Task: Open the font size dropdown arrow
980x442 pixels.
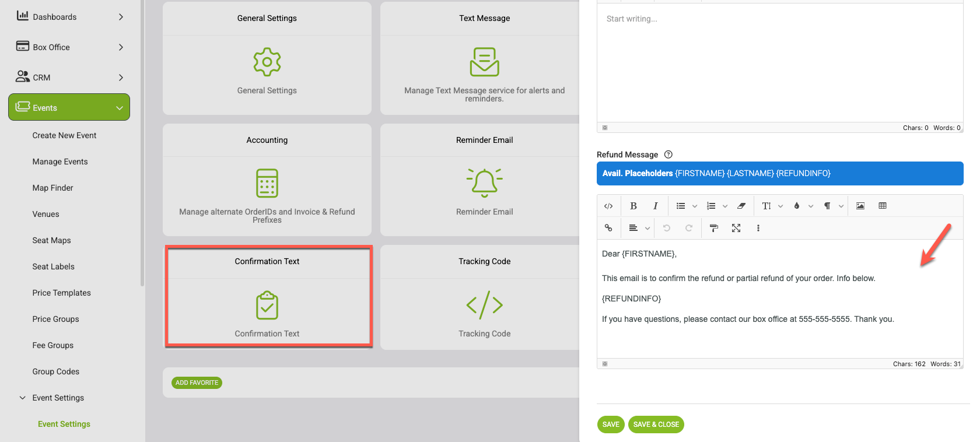Action: [780, 206]
